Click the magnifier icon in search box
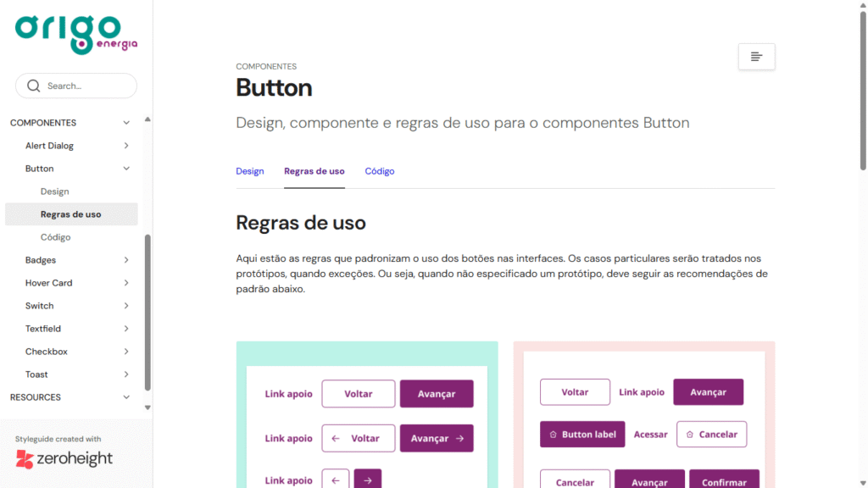This screenshot has width=868, height=488. pos(34,86)
